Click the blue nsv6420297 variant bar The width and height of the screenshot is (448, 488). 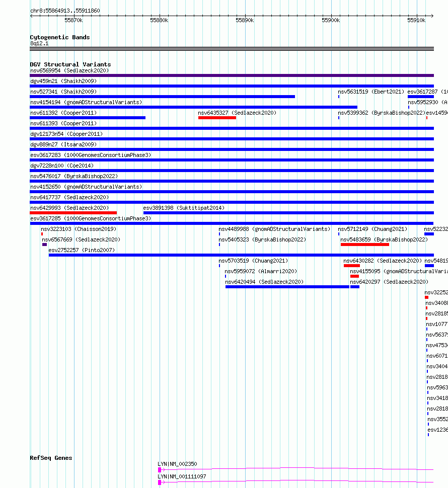tap(355, 287)
